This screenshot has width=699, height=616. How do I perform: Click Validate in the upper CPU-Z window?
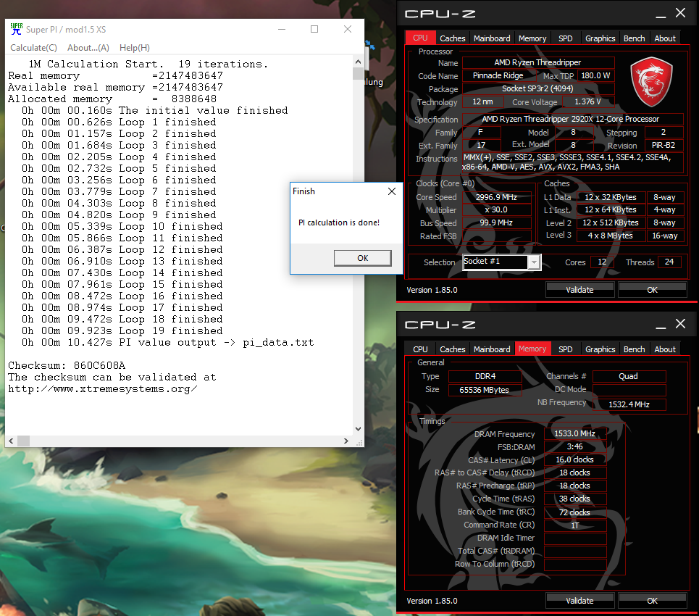[x=579, y=290]
